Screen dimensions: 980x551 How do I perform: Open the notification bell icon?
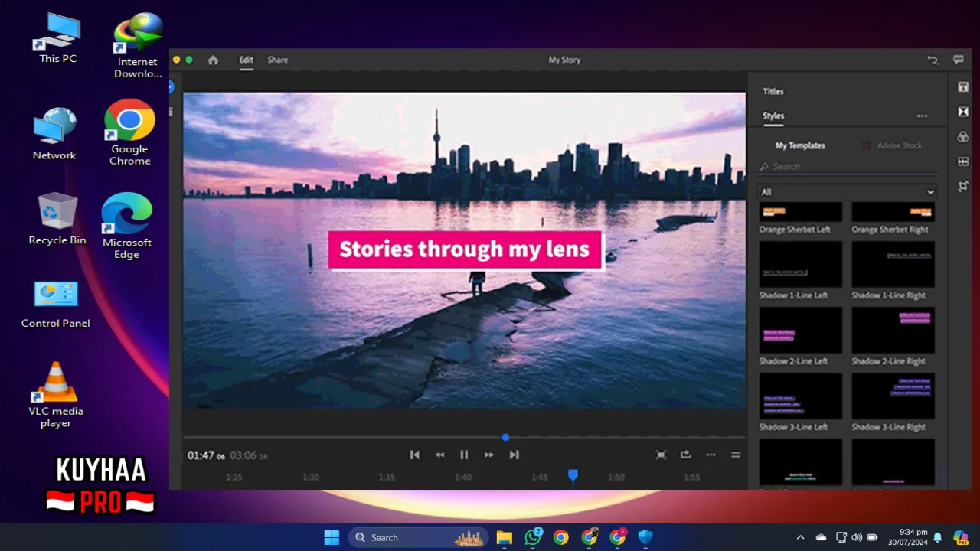coord(937,537)
